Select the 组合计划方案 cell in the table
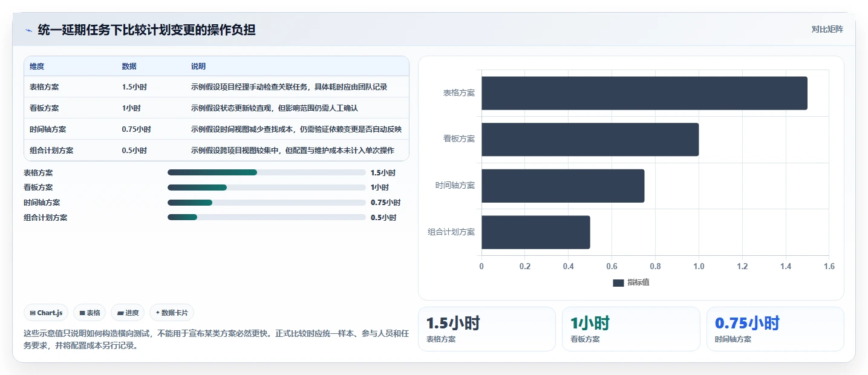The image size is (868, 375). pyautogui.click(x=51, y=151)
